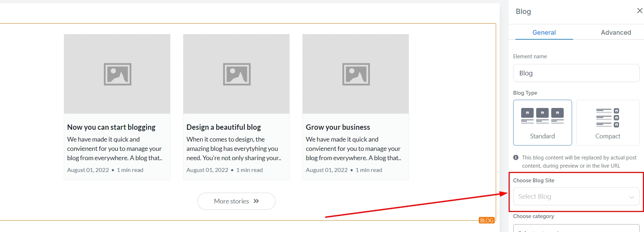The height and width of the screenshot is (232, 644).
Task: Click the third card's "1 min read" label
Action: pos(369,170)
